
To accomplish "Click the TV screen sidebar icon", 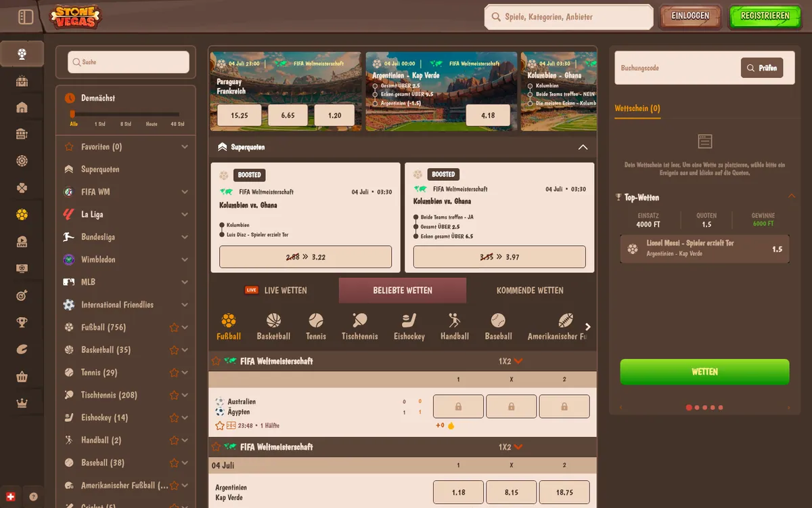I will click(22, 268).
